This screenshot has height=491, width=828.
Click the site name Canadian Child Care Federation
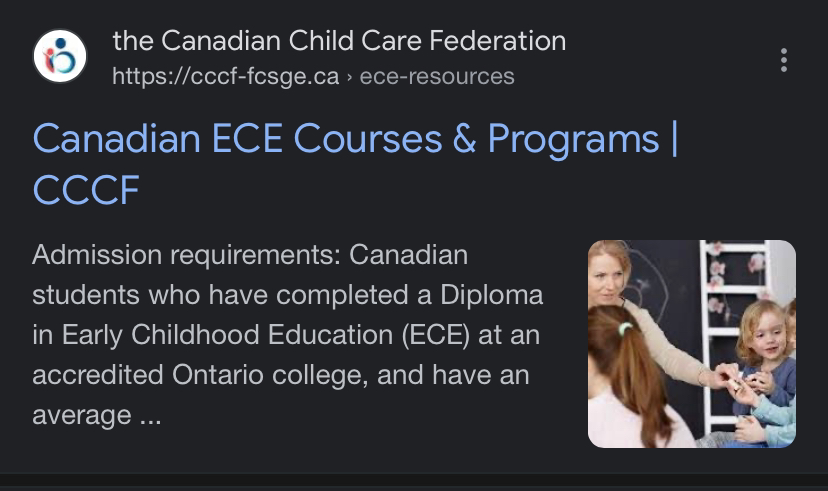tap(339, 41)
